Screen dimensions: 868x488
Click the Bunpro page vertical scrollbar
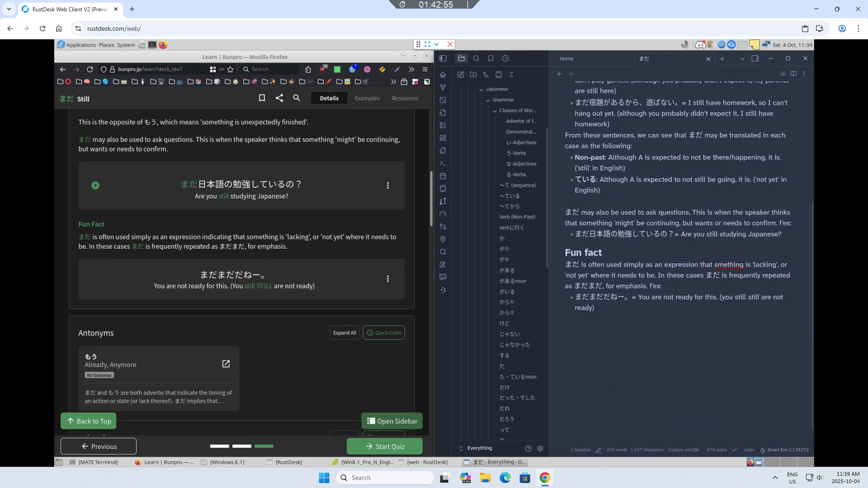[x=431, y=199]
